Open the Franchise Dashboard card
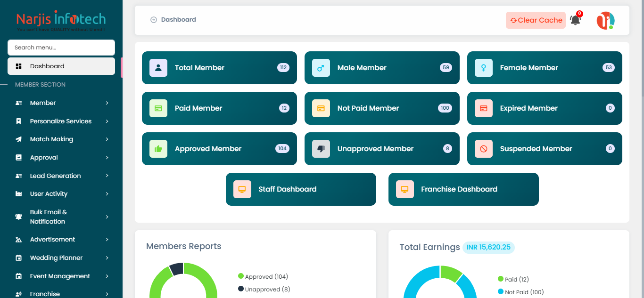The height and width of the screenshot is (298, 644). click(463, 189)
